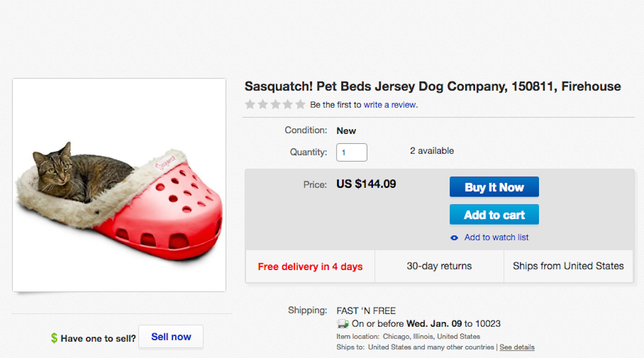The image size is (644, 358).
Task: Click the delivery truck icon under Shipping
Action: click(343, 324)
